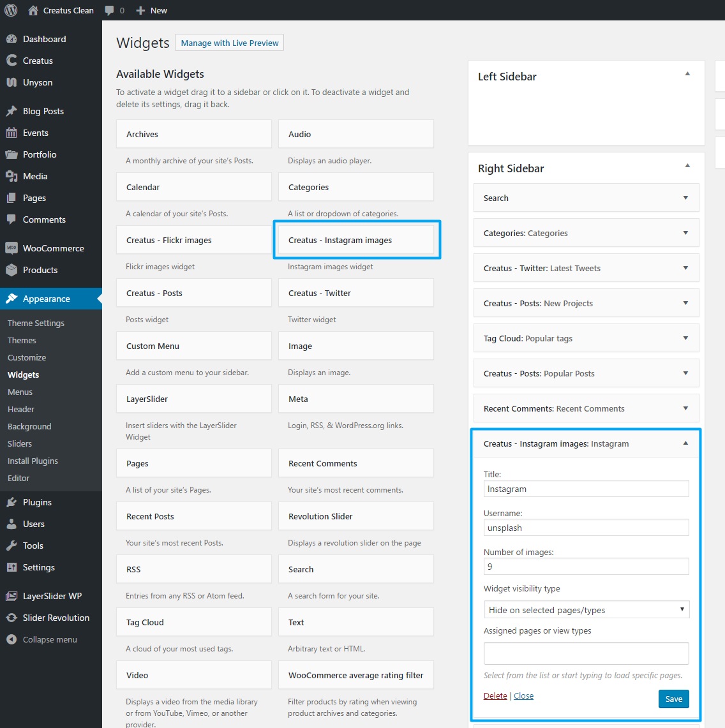Click the Slider Revolution refresh icon

(11, 618)
